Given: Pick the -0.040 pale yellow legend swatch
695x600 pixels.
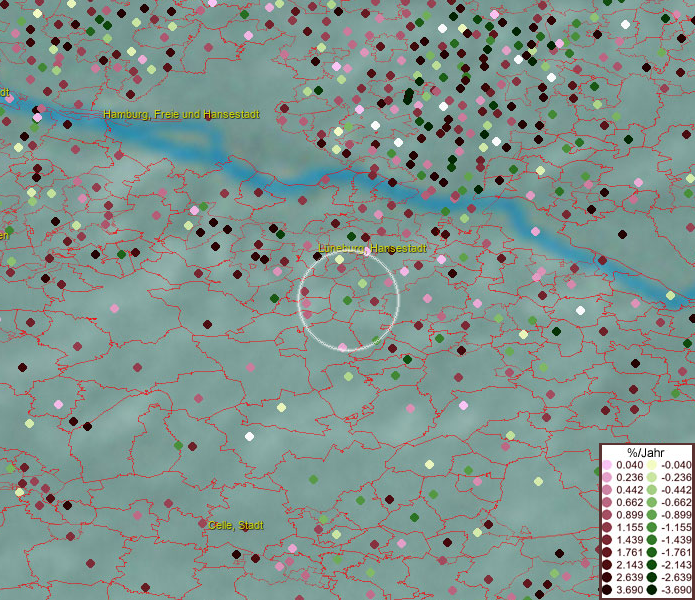Looking at the screenshot, I should [652, 465].
